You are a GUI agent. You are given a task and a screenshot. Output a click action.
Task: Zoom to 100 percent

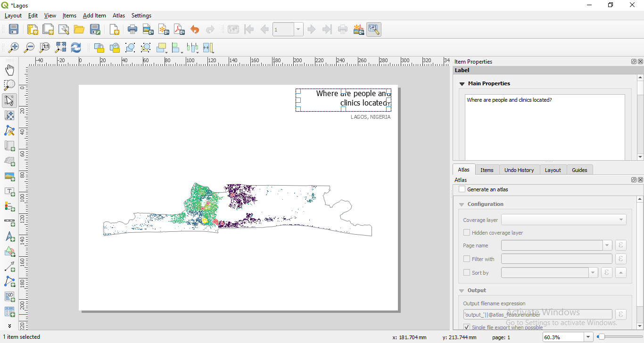pos(45,48)
